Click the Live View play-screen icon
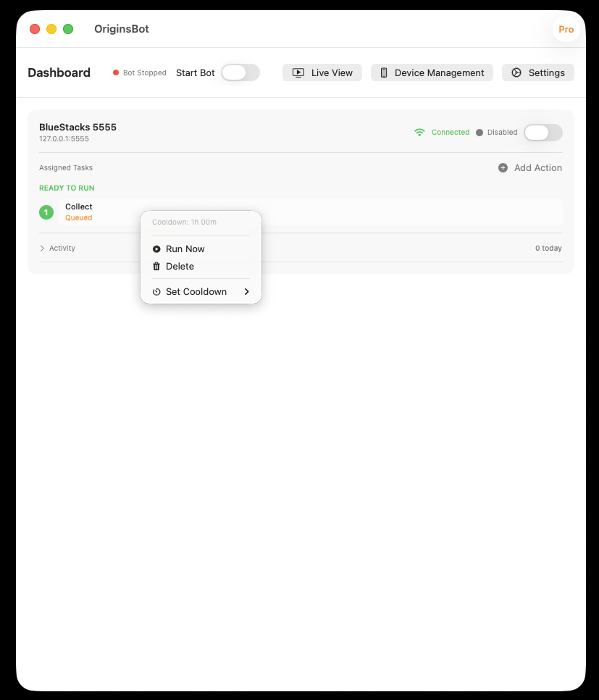The height and width of the screenshot is (700, 599). pos(298,72)
